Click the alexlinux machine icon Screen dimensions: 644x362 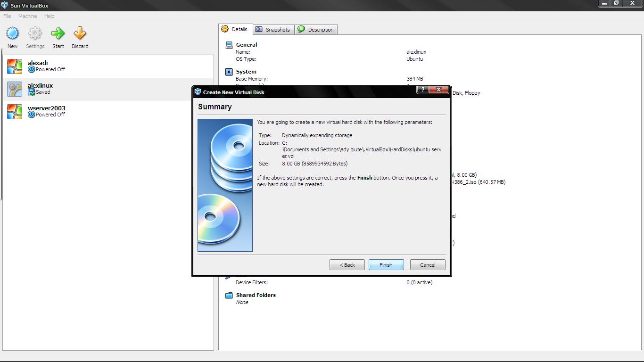pos(14,89)
